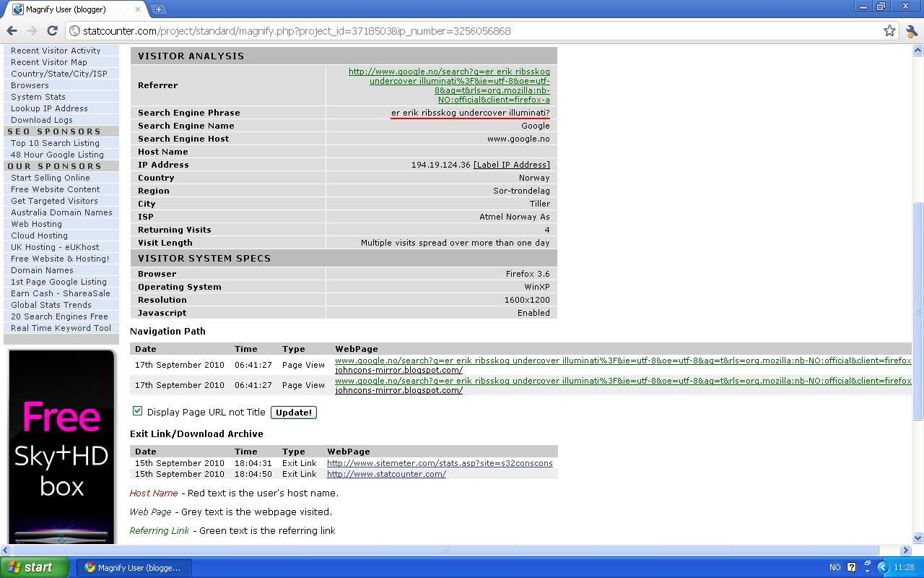Go back with the browser back arrow
The height and width of the screenshot is (578, 924).
tap(12, 30)
